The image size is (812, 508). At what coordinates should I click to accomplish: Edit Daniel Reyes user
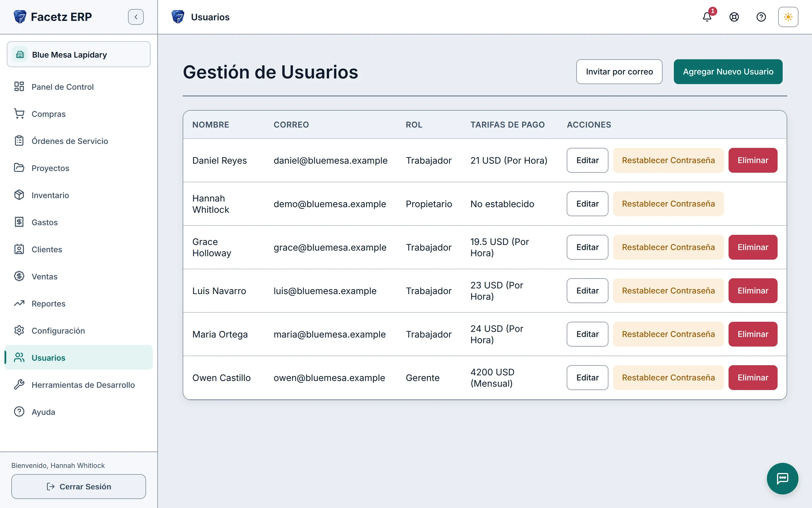pyautogui.click(x=587, y=160)
